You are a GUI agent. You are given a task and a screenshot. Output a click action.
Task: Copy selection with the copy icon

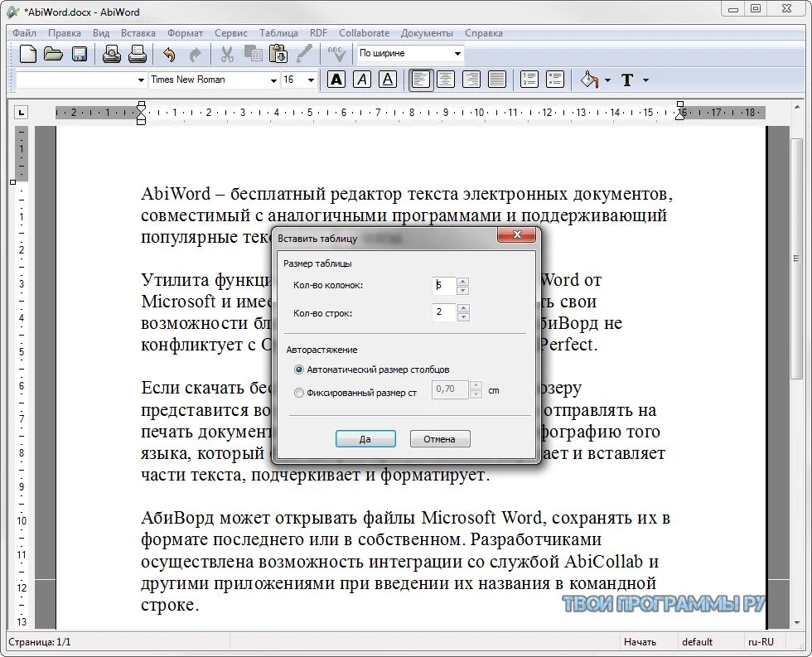[253, 54]
